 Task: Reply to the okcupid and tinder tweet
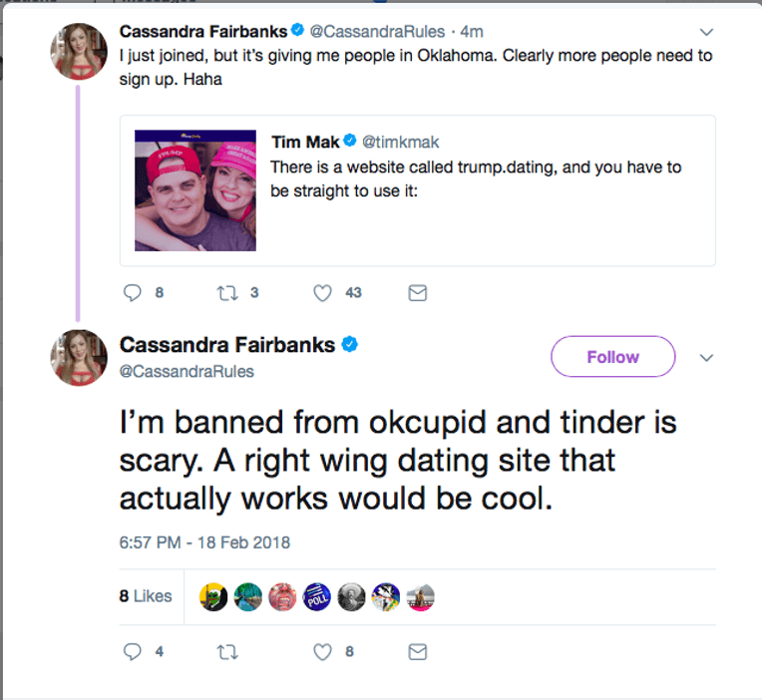click(x=133, y=652)
